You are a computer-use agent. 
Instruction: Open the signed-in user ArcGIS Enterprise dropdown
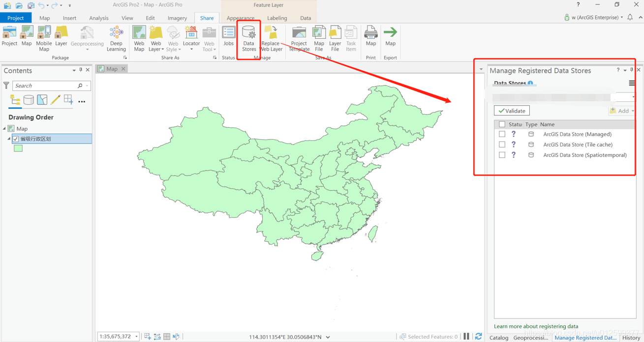pyautogui.click(x=622, y=18)
